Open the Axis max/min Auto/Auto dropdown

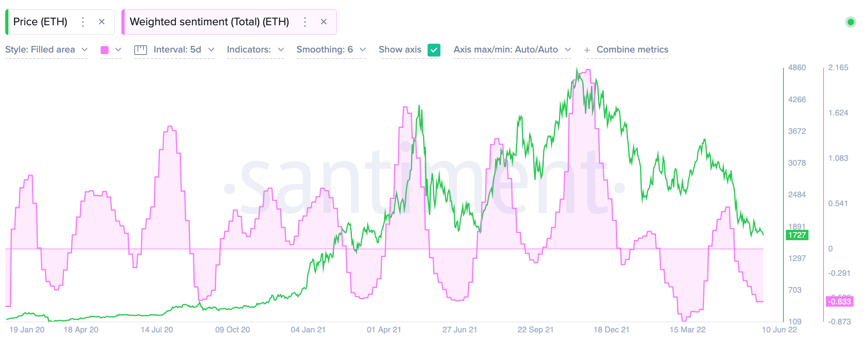[512, 50]
